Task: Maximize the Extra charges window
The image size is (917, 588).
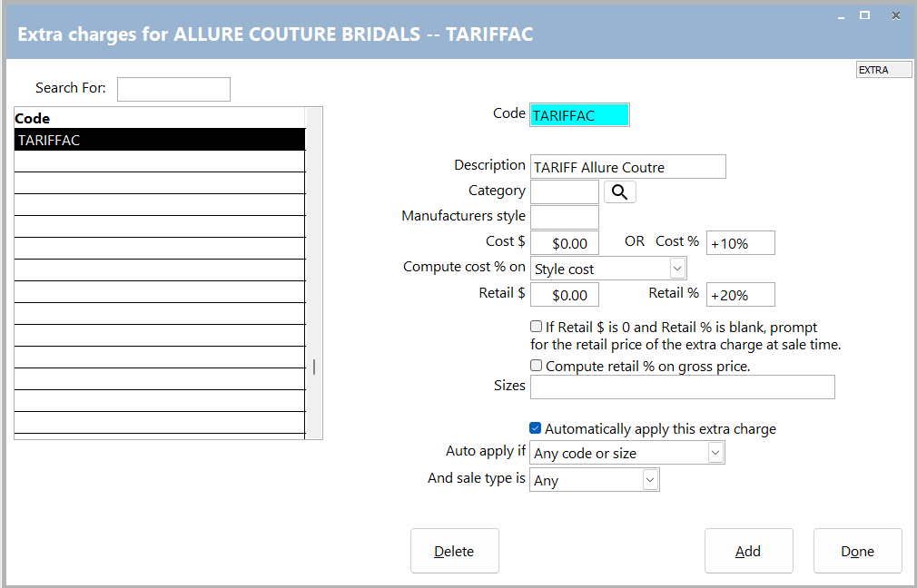Action: click(864, 15)
